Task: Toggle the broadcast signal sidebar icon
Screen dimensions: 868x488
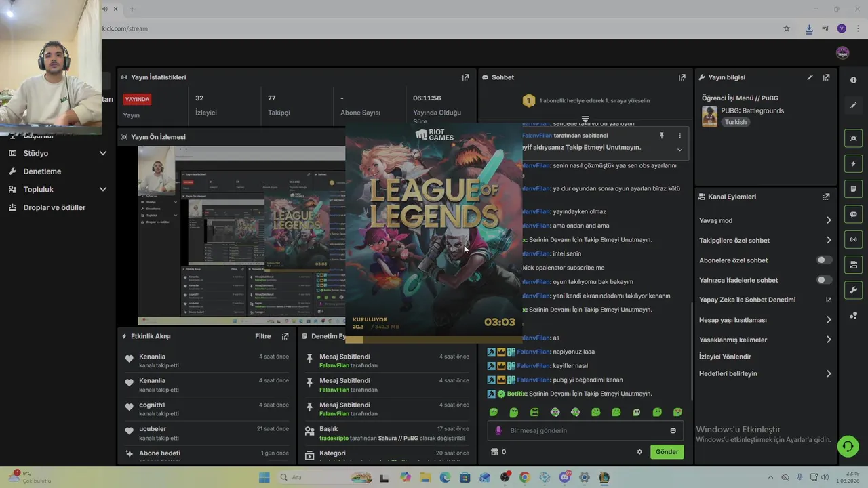Action: (x=853, y=239)
